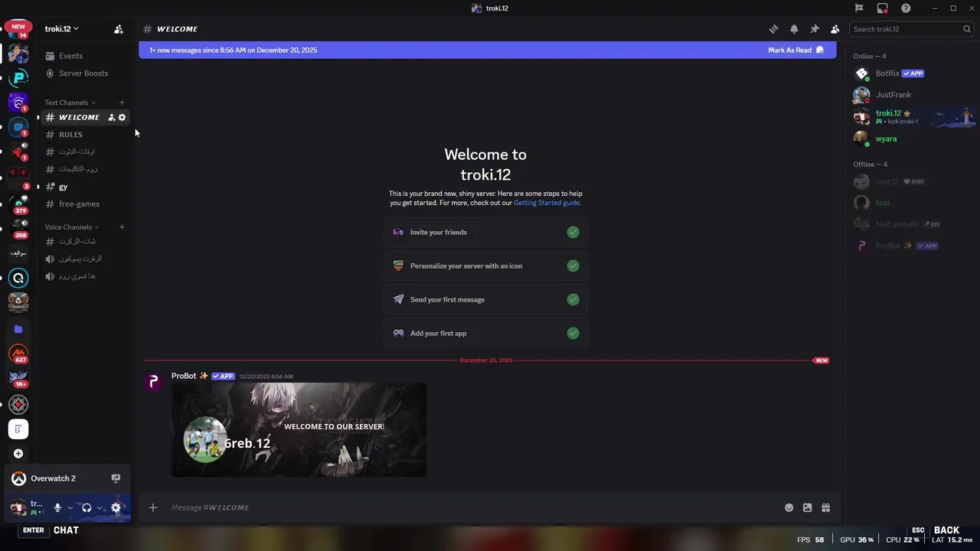980x551 pixels.
Task: Click the Add your first app step
Action: click(485, 333)
